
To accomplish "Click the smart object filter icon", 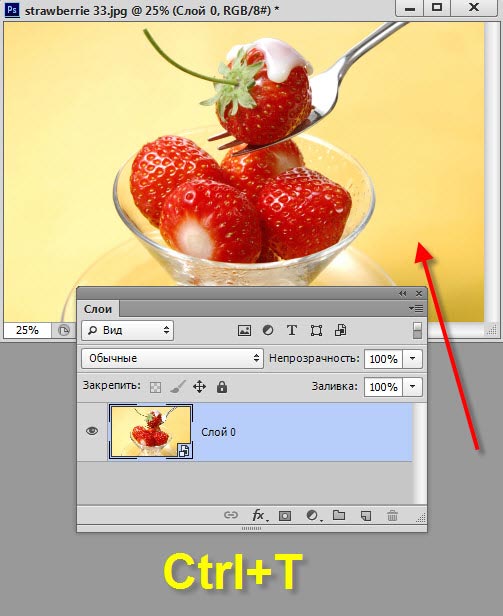I will (x=340, y=330).
